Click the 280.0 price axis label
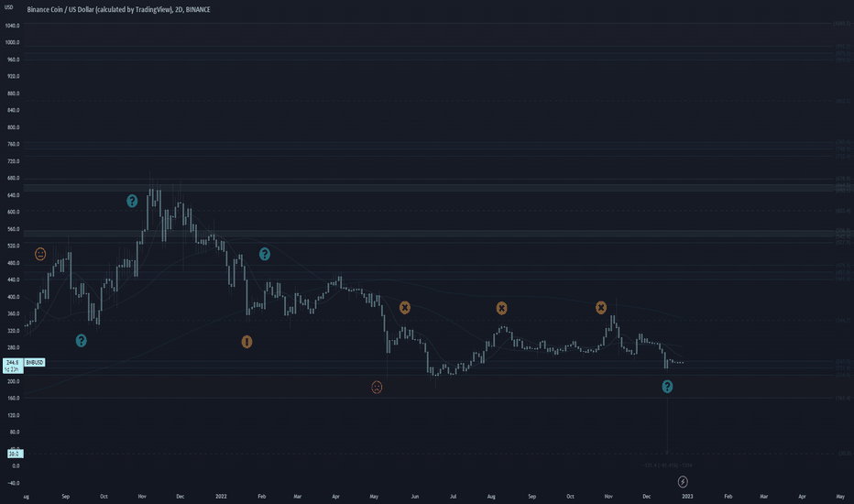This screenshot has height=504, width=854. click(x=14, y=347)
